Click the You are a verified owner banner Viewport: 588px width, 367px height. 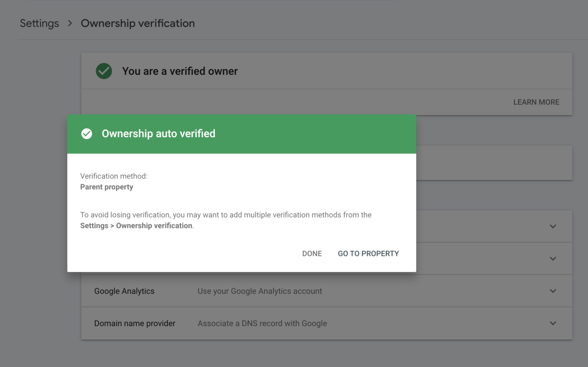click(180, 71)
